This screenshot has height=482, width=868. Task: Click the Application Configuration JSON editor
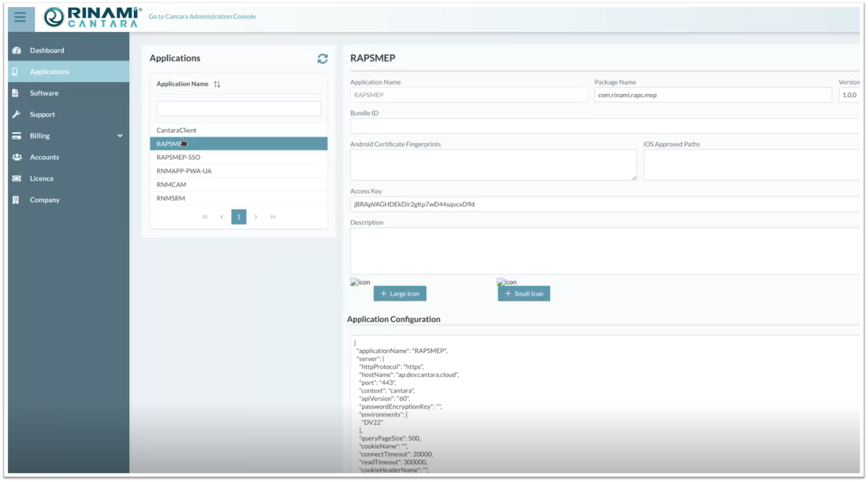coord(605,404)
